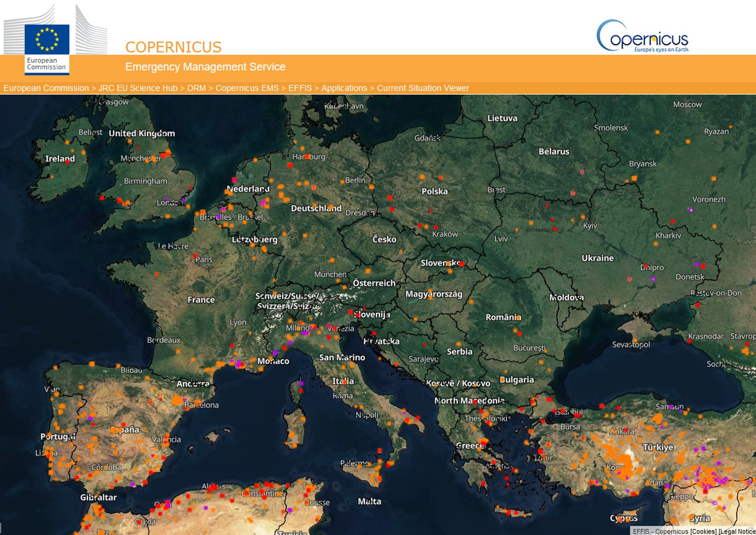
Task: Click the Deutschland label on the map
Action: tap(316, 208)
